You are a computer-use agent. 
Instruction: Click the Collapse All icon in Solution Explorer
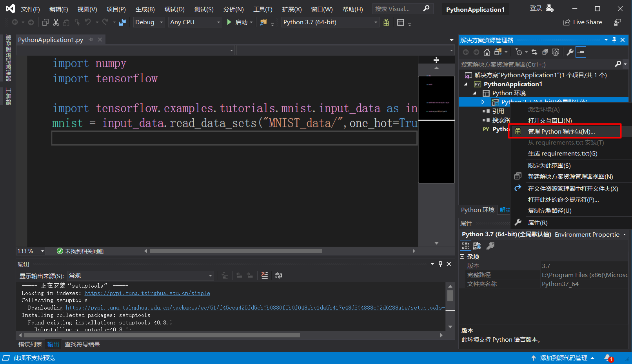click(x=545, y=52)
